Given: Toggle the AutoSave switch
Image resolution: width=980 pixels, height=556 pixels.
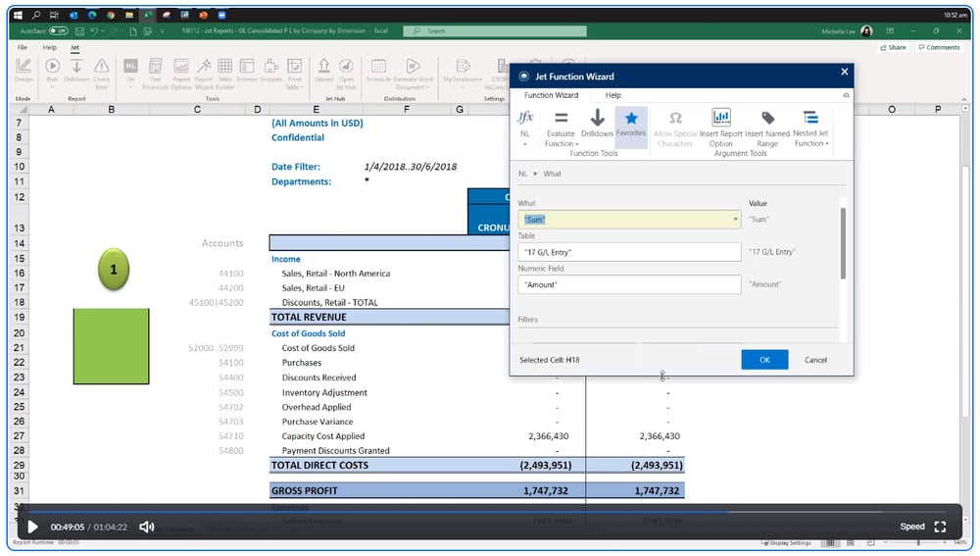Looking at the screenshot, I should pos(58,30).
